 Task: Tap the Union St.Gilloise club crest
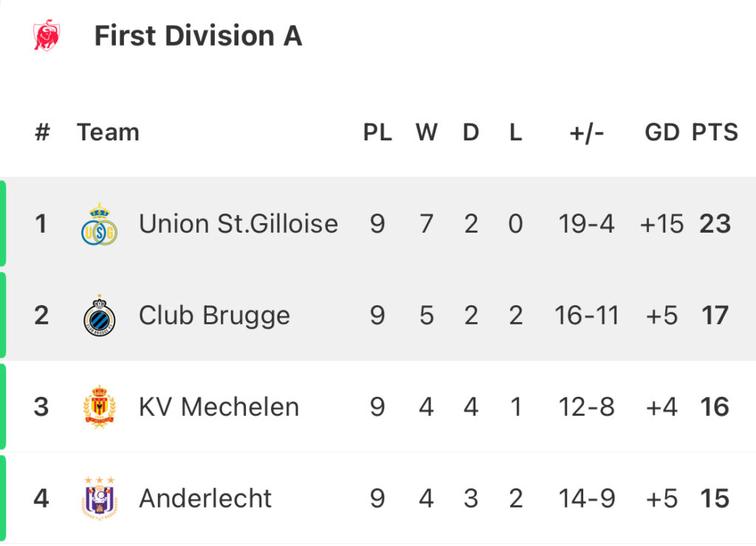100,224
